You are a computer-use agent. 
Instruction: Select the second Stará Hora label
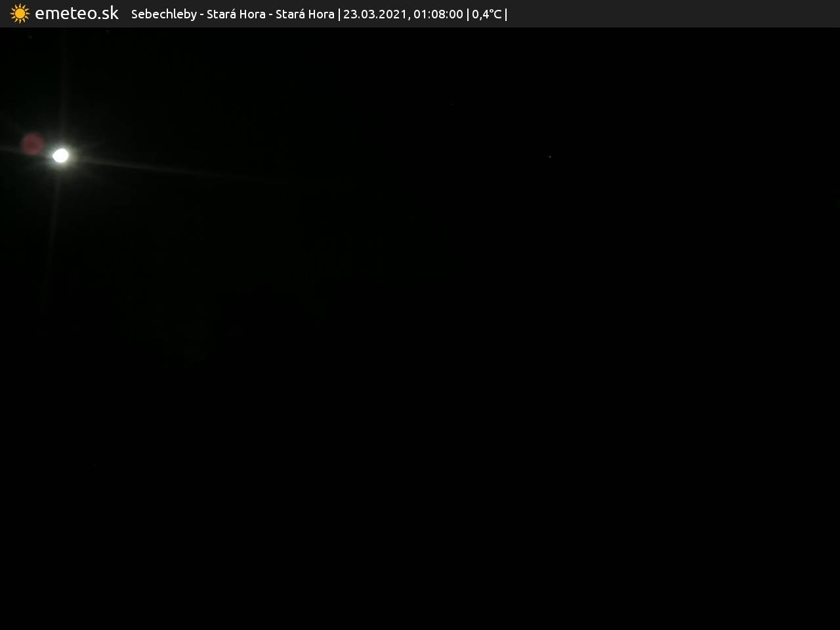point(304,14)
